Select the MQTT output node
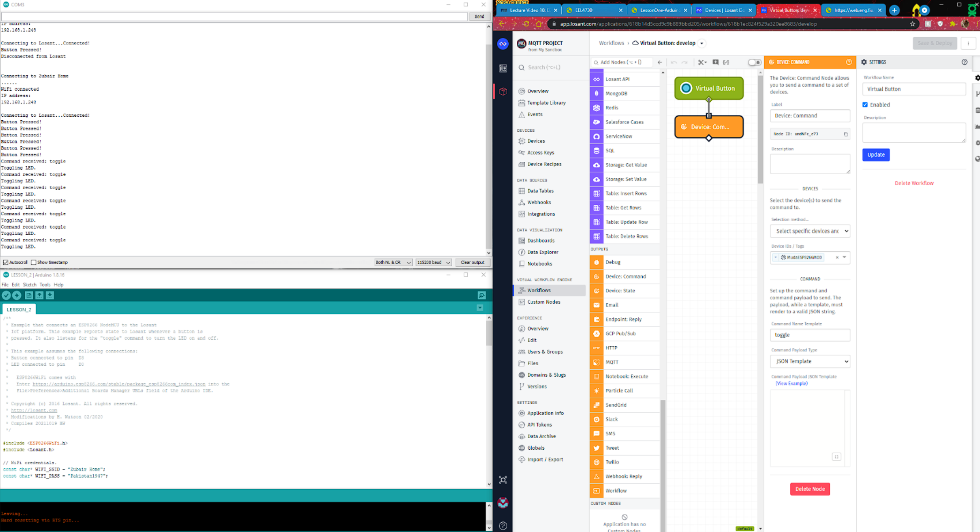This screenshot has width=980, height=532. [612, 362]
